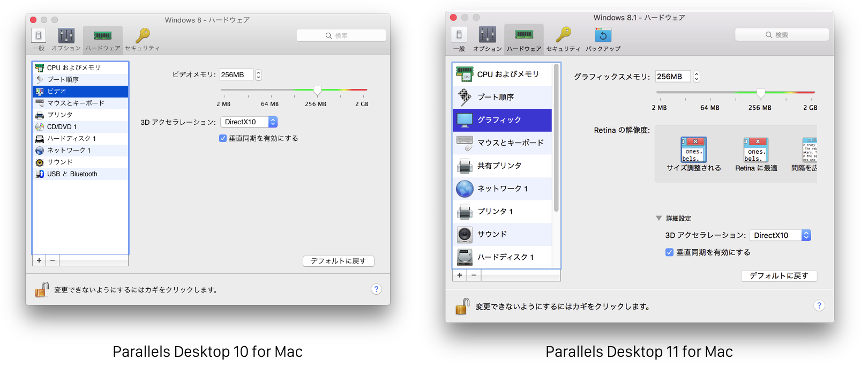Open 3D アクセラレーション DirectX10 dropdown in Windows 8 window
Image resolution: width=868 pixels, height=367 pixels.
pyautogui.click(x=249, y=122)
